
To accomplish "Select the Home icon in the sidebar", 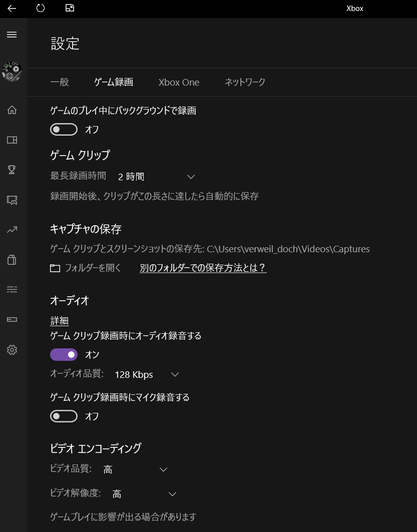I will [12, 110].
